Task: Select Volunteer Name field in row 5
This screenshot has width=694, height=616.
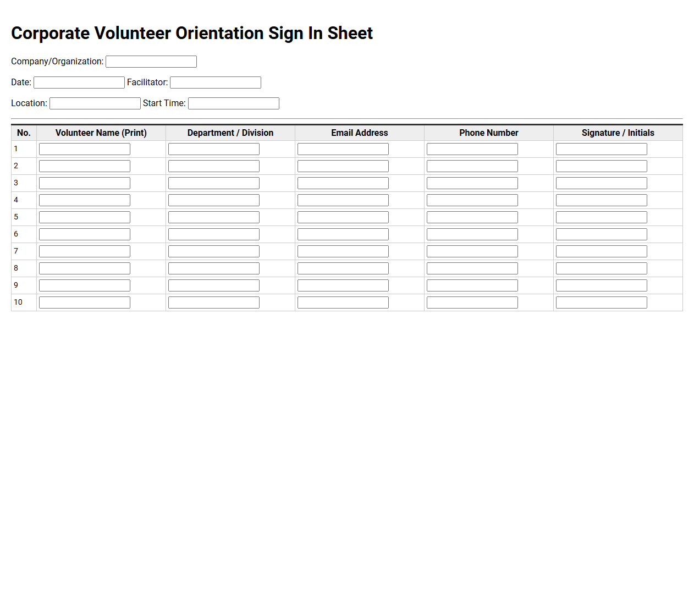Action: (85, 217)
